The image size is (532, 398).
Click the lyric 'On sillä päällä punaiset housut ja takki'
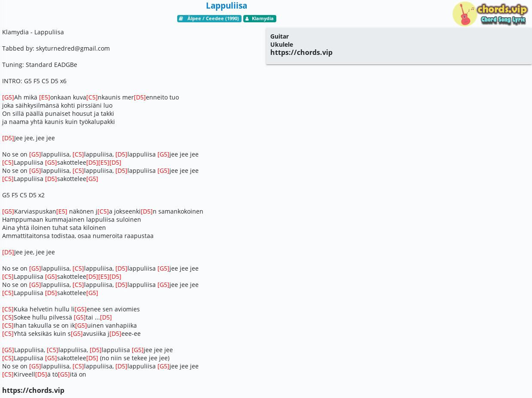(58, 114)
